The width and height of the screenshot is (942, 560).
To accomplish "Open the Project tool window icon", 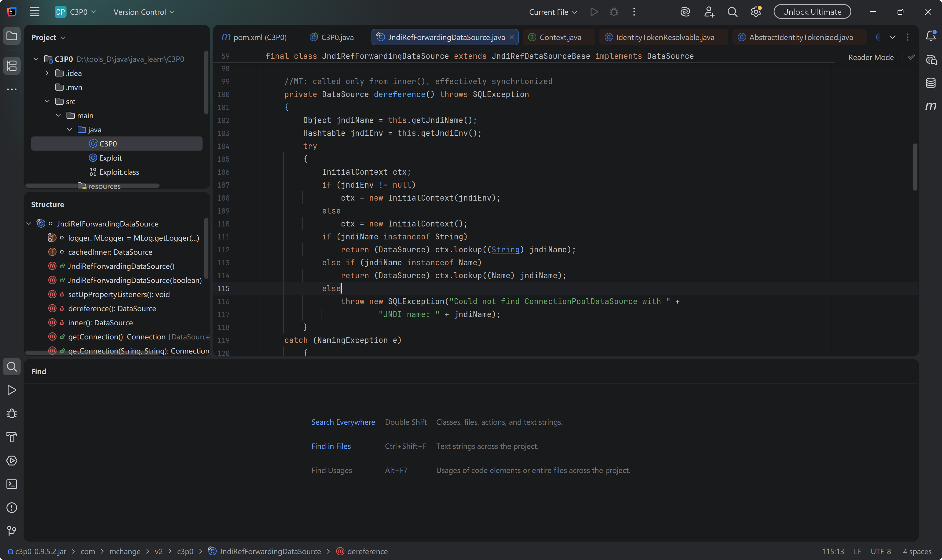I will [x=12, y=36].
